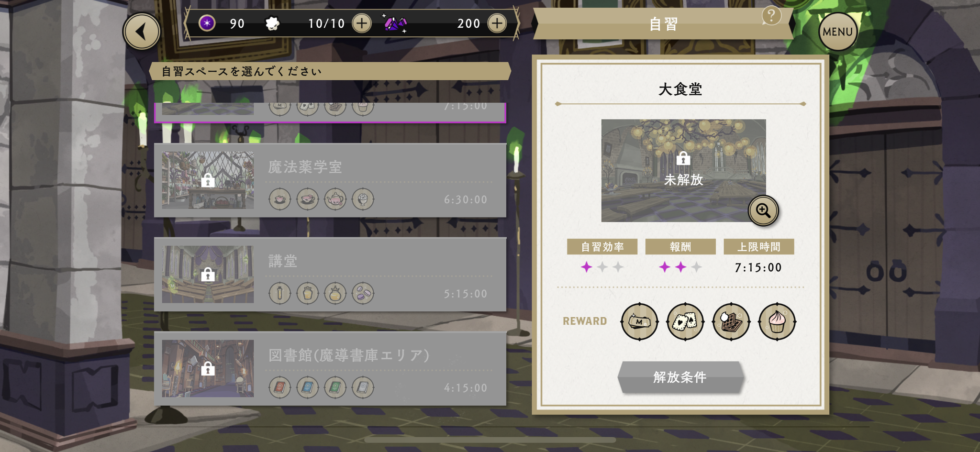
Task: Tap the purple star coin icon
Action: pyautogui.click(x=207, y=23)
